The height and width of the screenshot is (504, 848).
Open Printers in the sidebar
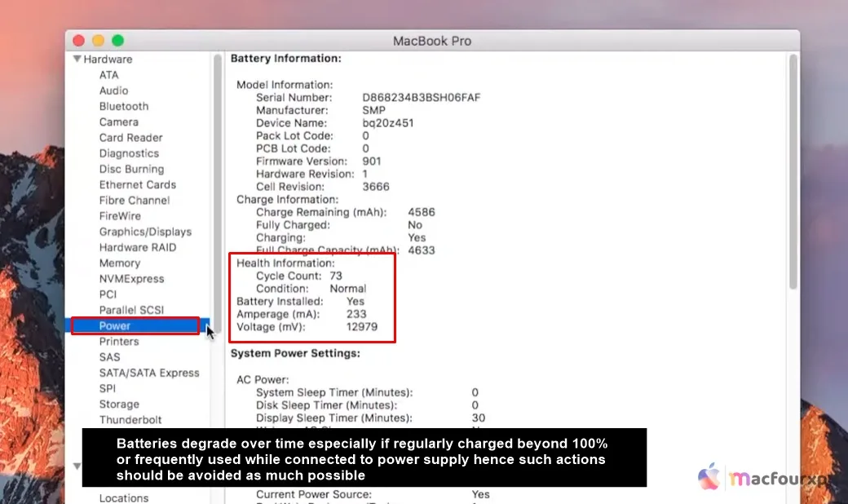(x=119, y=342)
